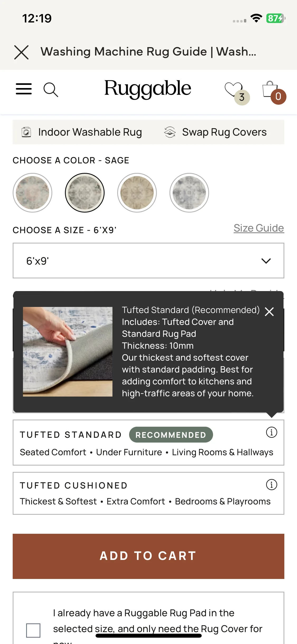Choose the first pinkish color swatch

coord(32,193)
